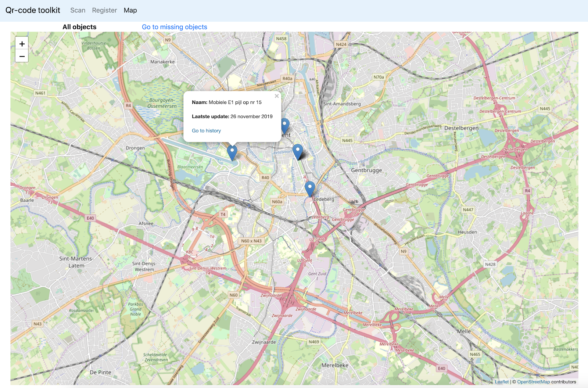
Task: Click the N461 road shield on the map
Action: tap(40, 93)
